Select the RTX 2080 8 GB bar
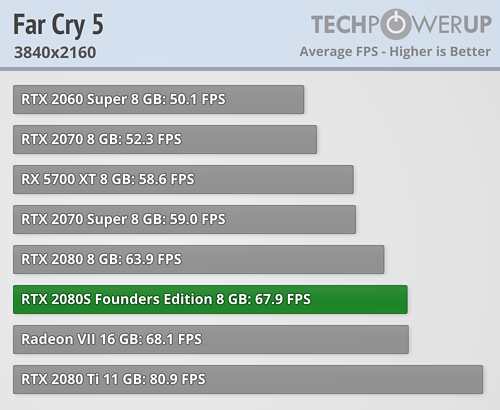Screen dimensions: 500x410 click(199, 259)
